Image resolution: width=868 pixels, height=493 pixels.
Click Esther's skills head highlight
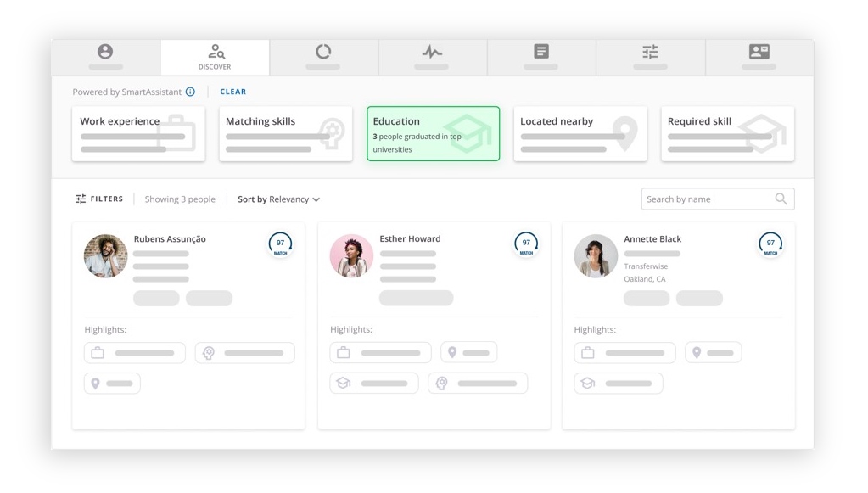[x=478, y=384]
